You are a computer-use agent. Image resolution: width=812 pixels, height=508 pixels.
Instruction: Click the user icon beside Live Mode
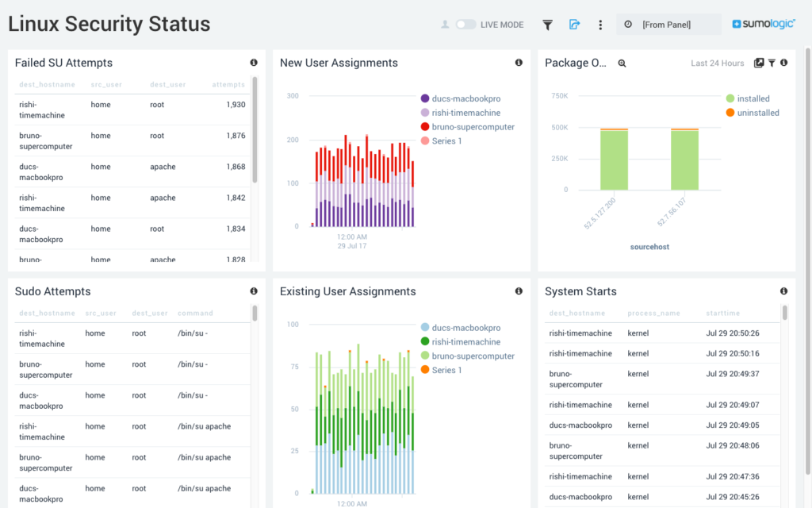[445, 25]
